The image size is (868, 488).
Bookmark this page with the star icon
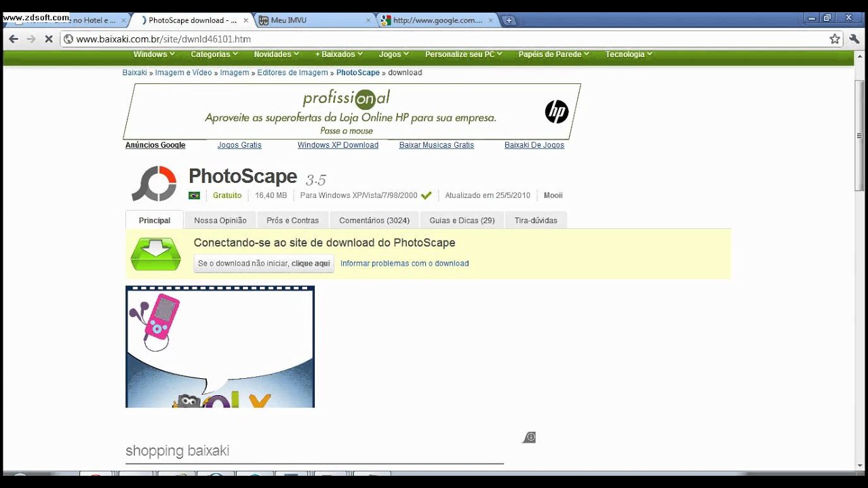tap(835, 39)
